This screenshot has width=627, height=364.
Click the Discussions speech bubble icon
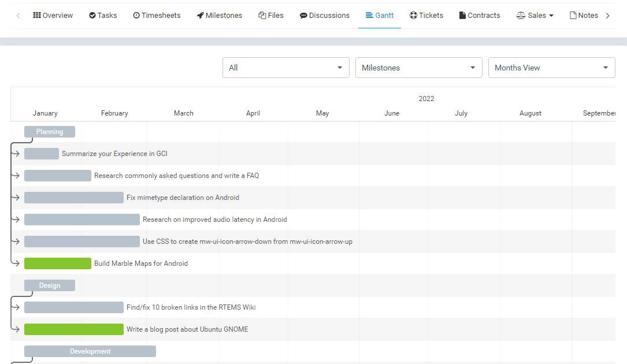coord(303,16)
